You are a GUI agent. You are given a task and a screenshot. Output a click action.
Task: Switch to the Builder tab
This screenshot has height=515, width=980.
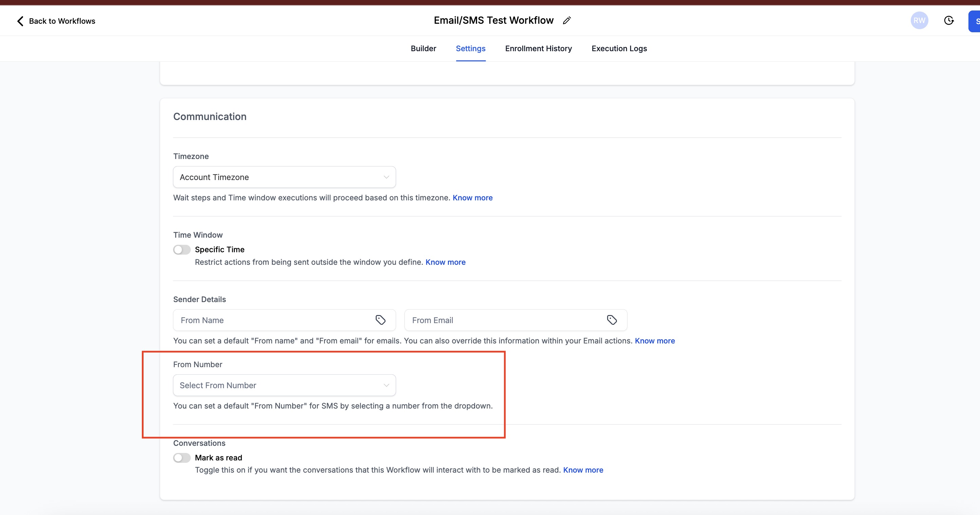pyautogui.click(x=423, y=48)
